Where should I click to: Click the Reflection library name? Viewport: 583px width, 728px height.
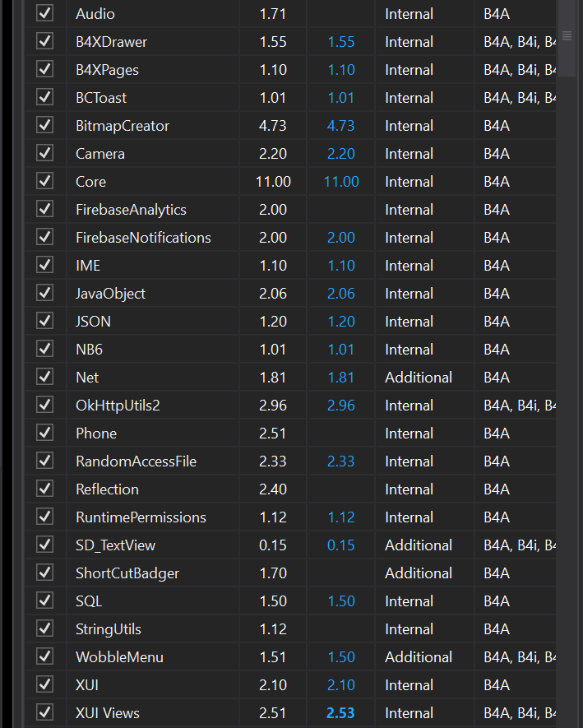(x=107, y=489)
